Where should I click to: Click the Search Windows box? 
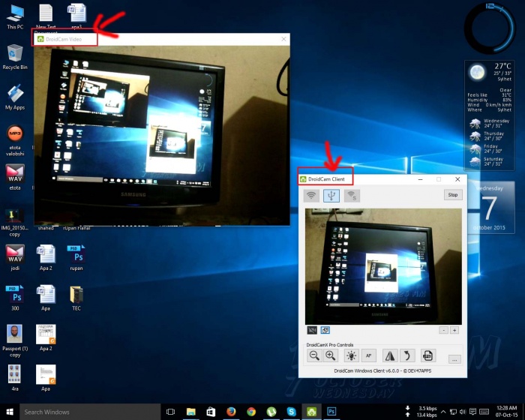pos(91,412)
